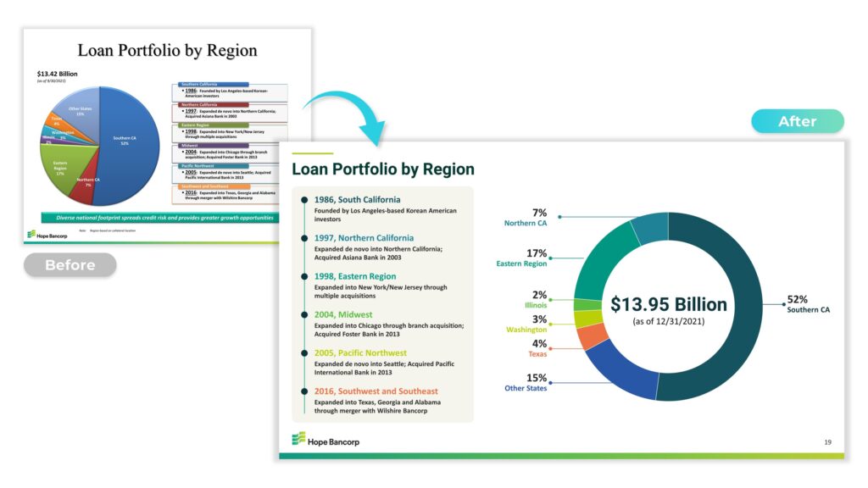
Task: Click the Hope Bancorp logo on Before slide
Action: (x=47, y=234)
